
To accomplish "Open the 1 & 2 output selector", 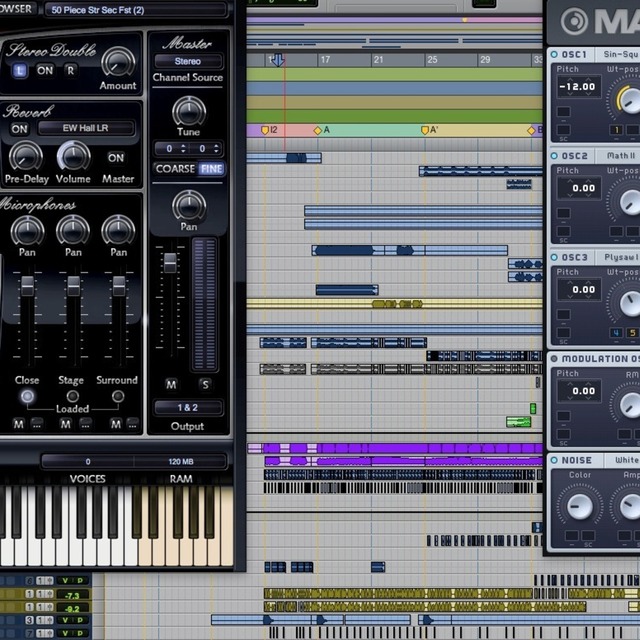I will click(x=188, y=408).
